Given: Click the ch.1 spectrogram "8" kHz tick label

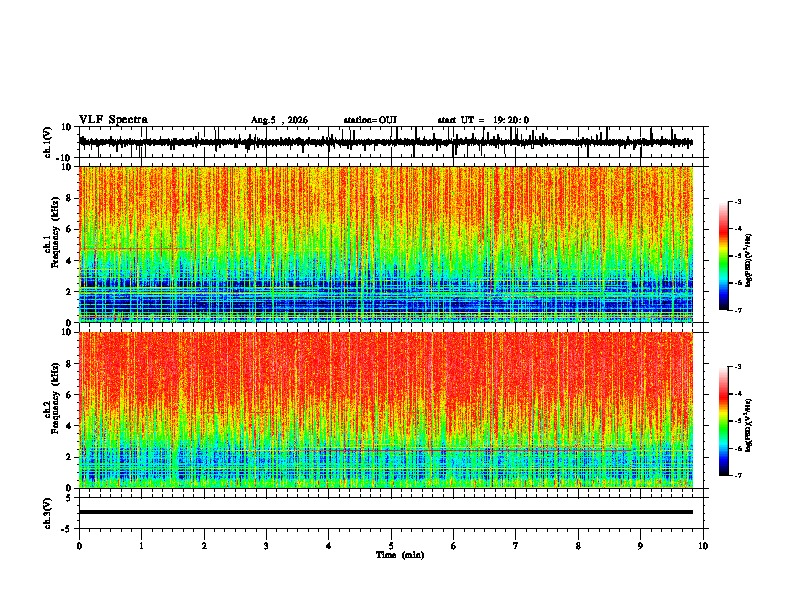Looking at the screenshot, I should pos(69,198).
